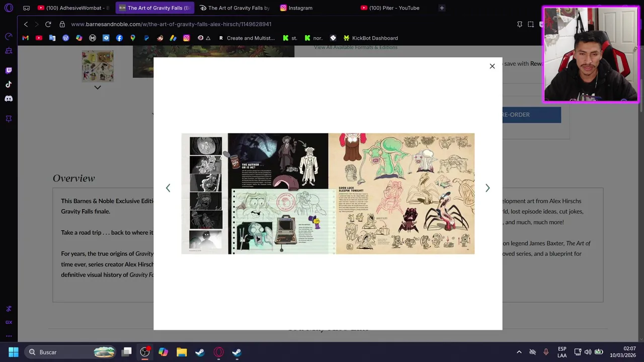
Task: Open a new browser tab
Action: coord(442,8)
